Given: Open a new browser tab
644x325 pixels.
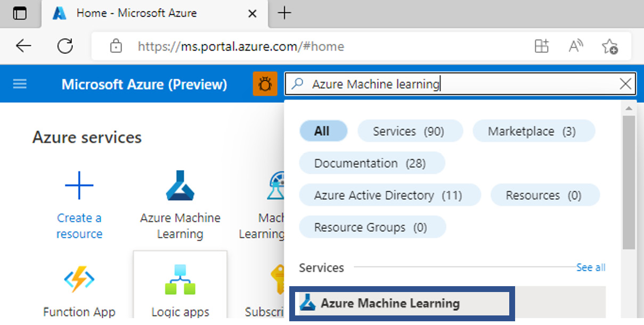Looking at the screenshot, I should point(285,13).
